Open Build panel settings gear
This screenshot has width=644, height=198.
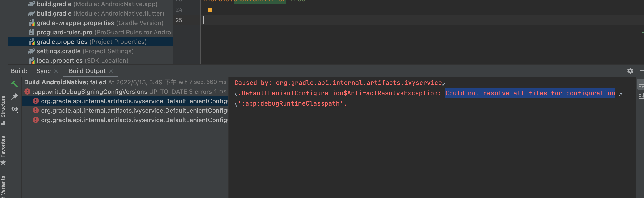pos(630,71)
